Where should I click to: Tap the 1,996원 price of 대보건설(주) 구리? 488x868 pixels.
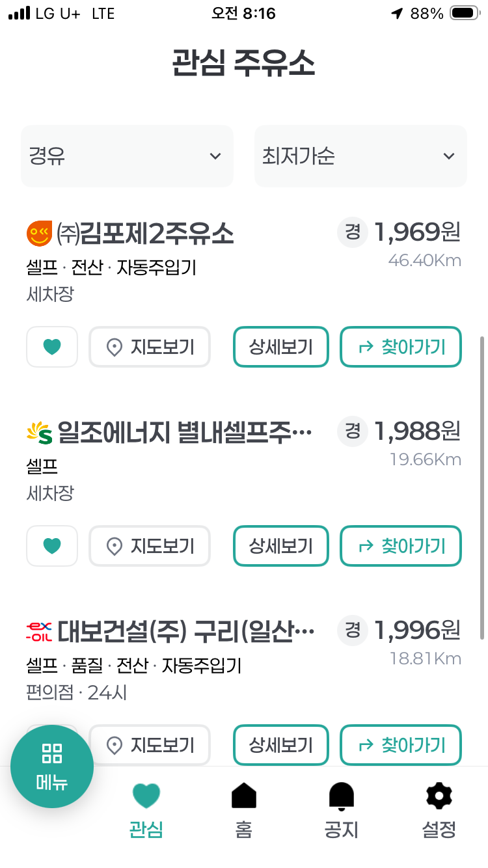pos(417,630)
